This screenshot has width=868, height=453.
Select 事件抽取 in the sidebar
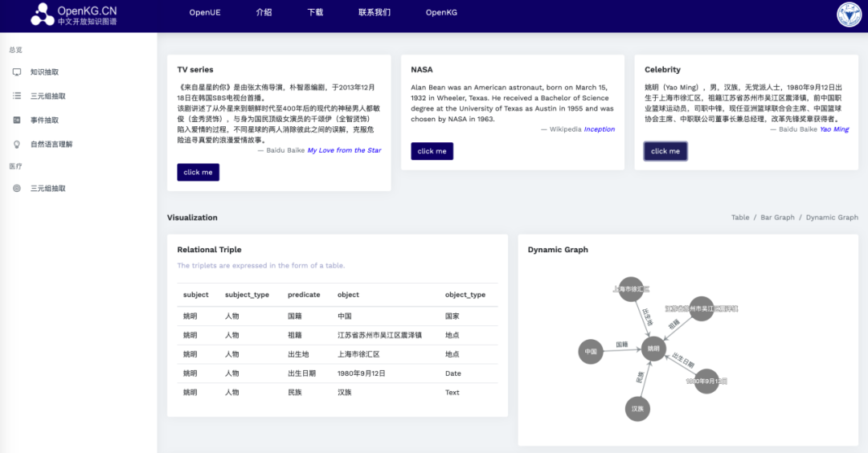point(44,120)
